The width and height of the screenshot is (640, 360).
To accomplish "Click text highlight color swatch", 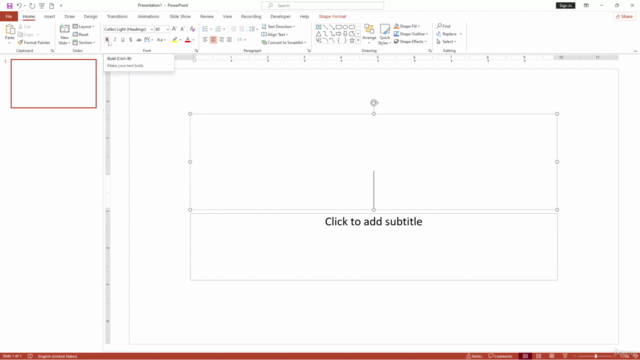I will [x=175, y=40].
